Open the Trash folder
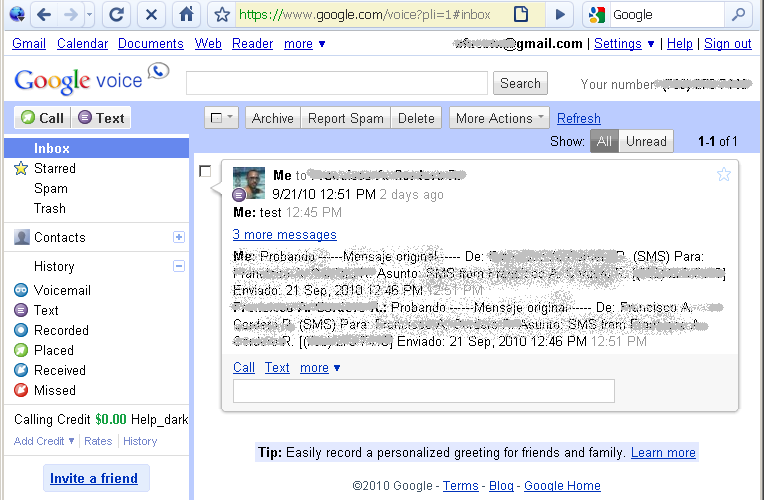 coord(50,209)
